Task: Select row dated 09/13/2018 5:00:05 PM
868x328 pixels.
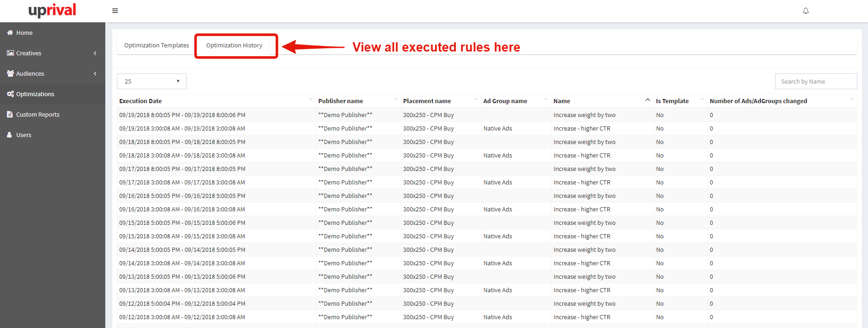Action: point(487,276)
